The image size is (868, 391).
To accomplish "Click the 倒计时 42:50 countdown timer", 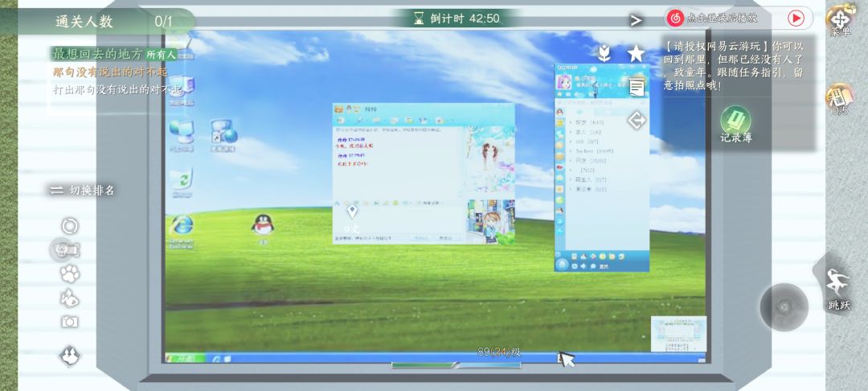I will tap(457, 19).
